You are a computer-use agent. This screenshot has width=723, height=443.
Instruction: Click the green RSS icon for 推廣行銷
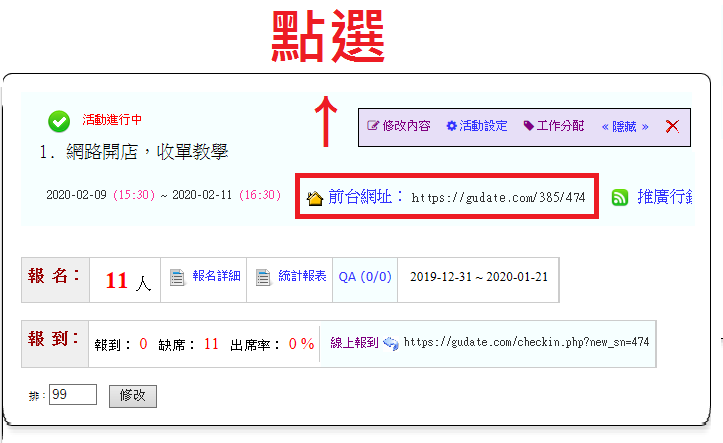pos(620,197)
